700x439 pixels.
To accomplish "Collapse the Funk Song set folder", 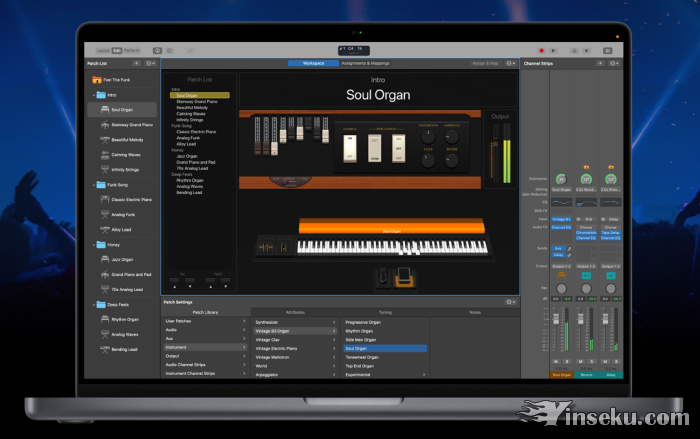I will [93, 185].
